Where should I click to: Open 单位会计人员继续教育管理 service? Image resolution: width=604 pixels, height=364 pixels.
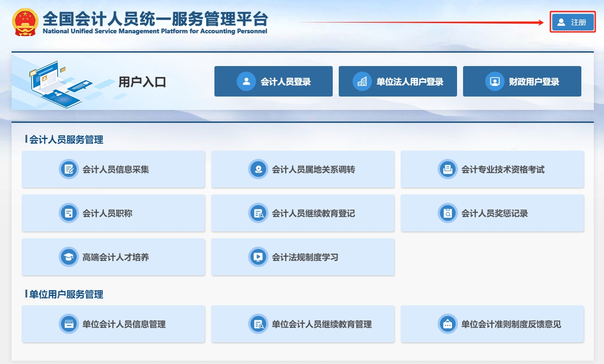303,324
